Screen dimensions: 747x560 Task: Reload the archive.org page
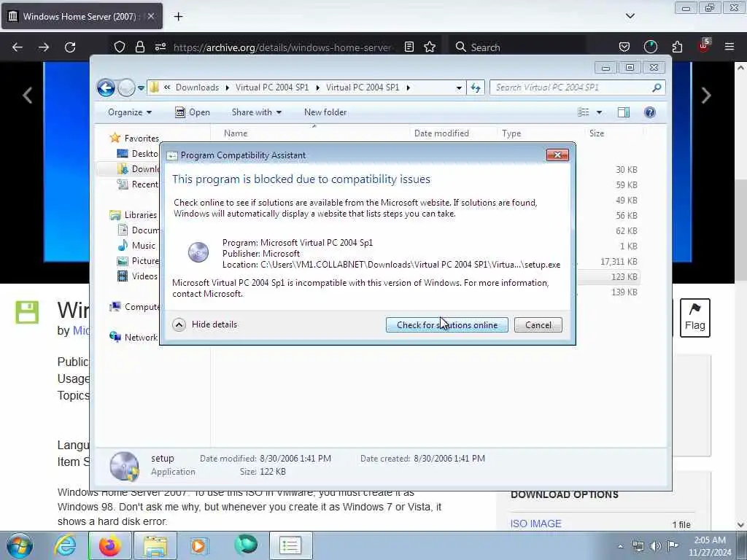70,47
